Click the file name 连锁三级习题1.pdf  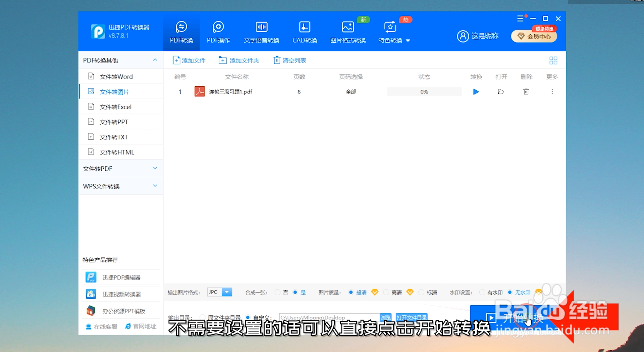(x=230, y=92)
